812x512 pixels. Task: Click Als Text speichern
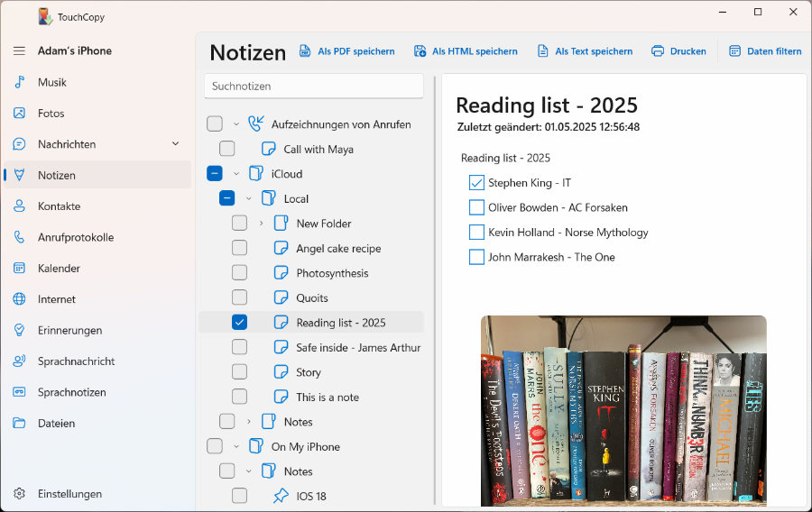(585, 50)
